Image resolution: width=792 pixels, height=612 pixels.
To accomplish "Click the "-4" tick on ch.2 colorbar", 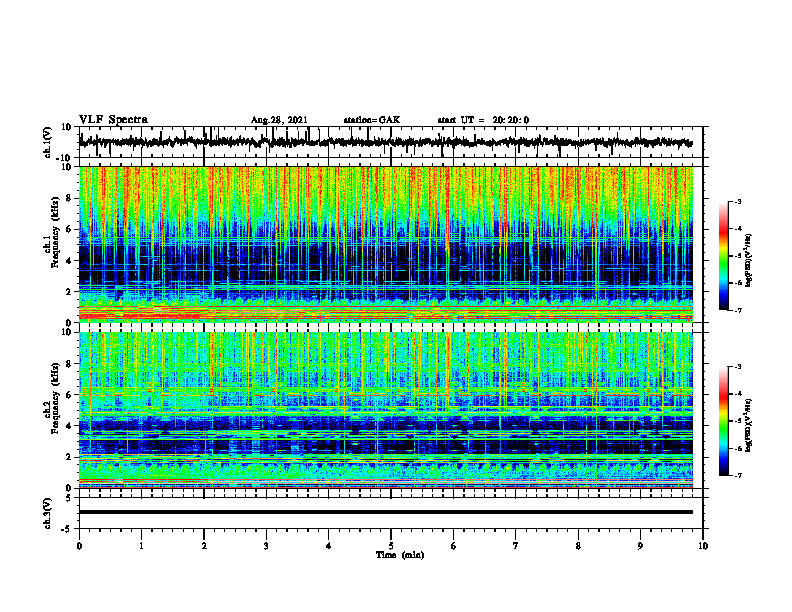I will (x=737, y=394).
